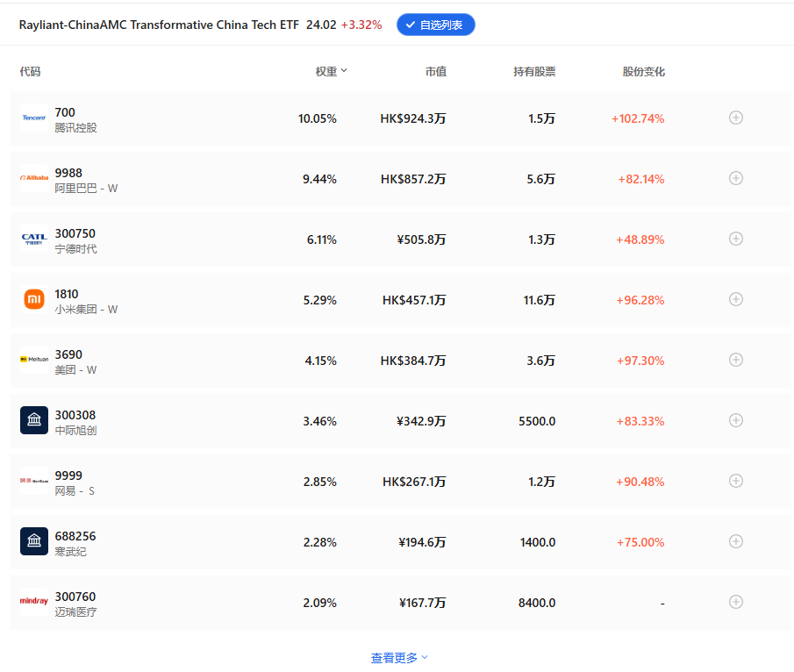Viewport: 794px width, 672px height.
Task: Click the bank icon for 688256
Action: (34, 541)
